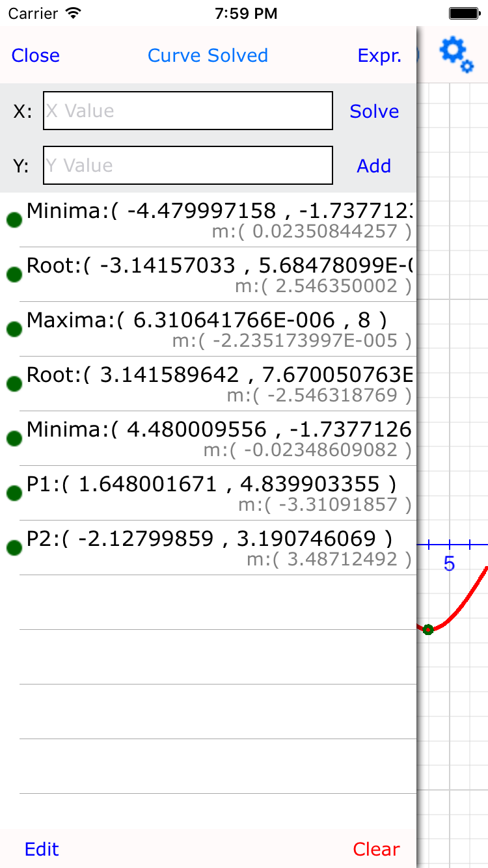Select the Minima row at -4.479997158
The image size is (488, 868).
208,220
